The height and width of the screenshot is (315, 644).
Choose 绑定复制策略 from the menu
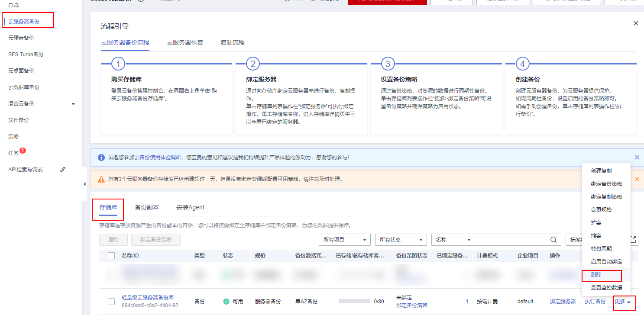[x=606, y=197]
